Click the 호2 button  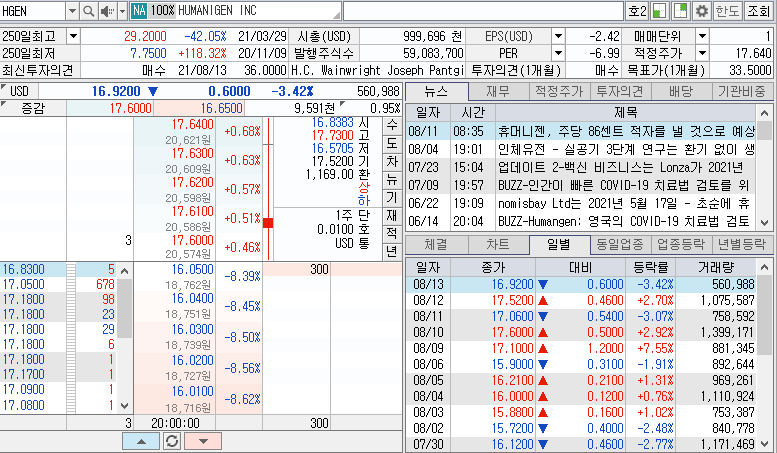tap(637, 11)
